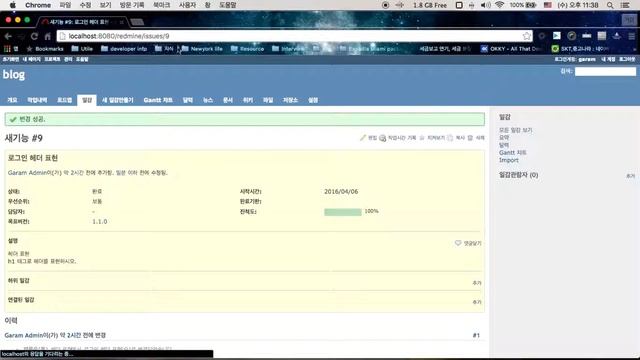The height and width of the screenshot is (360, 640).
Task: Click 추가 next to 연결된 일감
Action: 477,302
